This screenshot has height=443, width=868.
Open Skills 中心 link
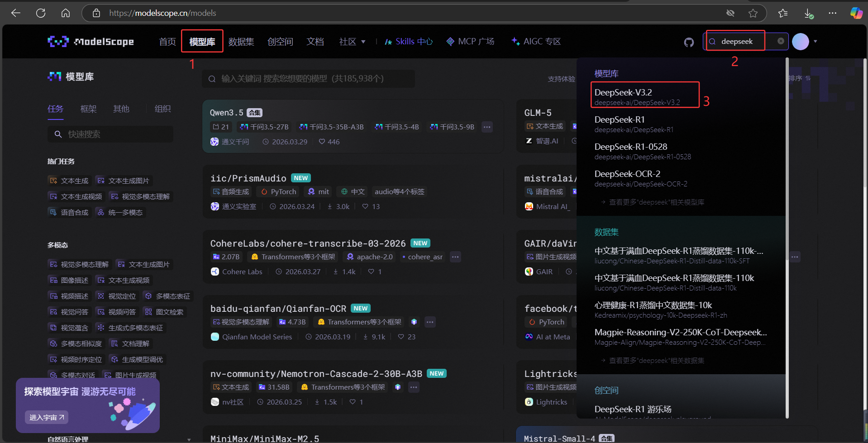(409, 42)
